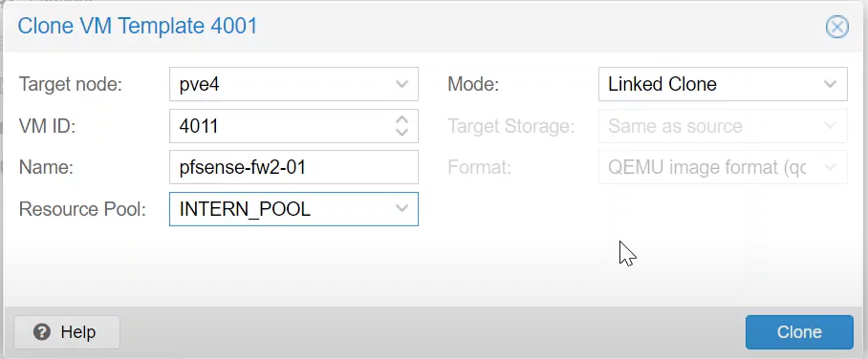Viewport: 868px width, 359px height.
Task: Click the Target Storage dropdown arrow
Action: (x=831, y=126)
